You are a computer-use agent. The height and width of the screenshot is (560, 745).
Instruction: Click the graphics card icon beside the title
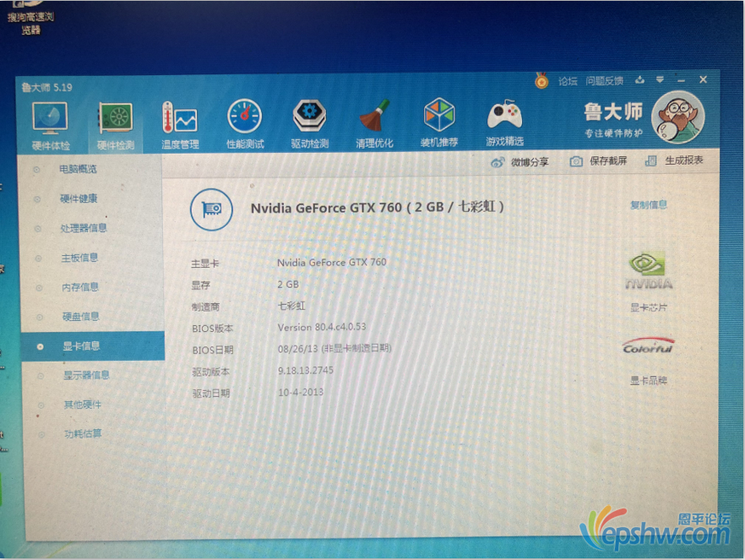[x=211, y=209]
